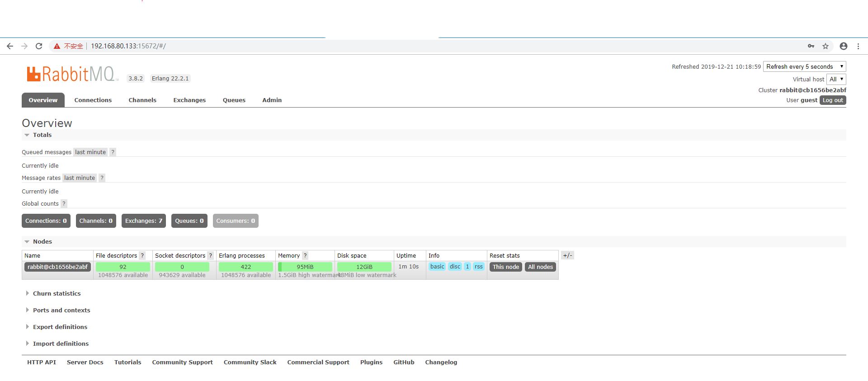Click the basic info tag
The width and height of the screenshot is (868, 381).
[x=437, y=267]
